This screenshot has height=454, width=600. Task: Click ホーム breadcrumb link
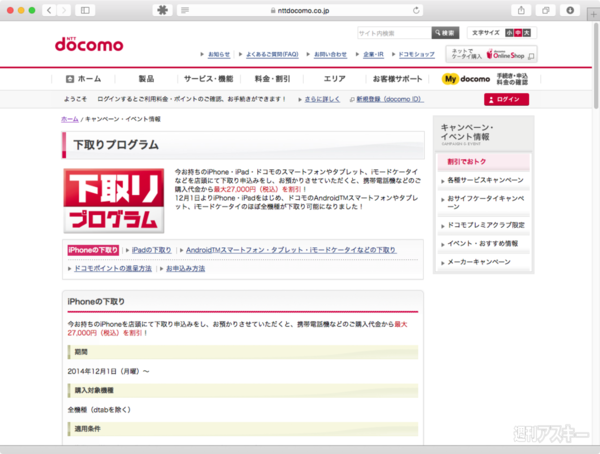point(70,119)
